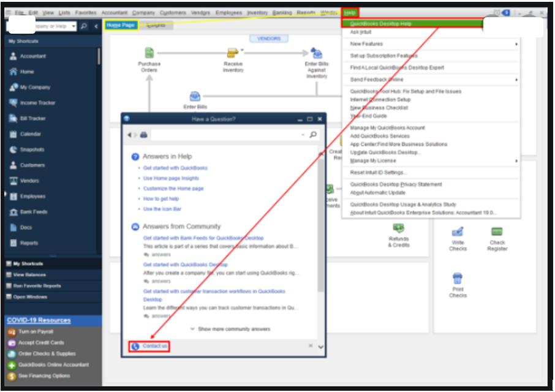
Task: Click the VENDORS section button
Action: 269,39
